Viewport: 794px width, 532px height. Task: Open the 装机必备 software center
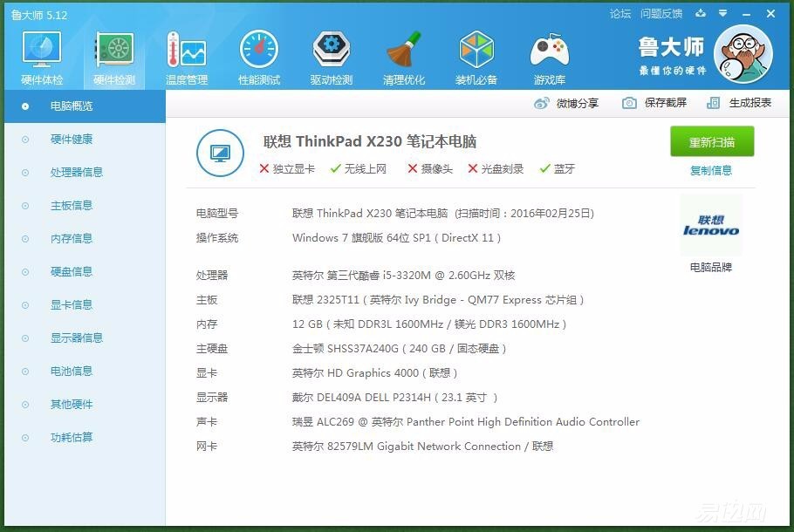[476, 55]
